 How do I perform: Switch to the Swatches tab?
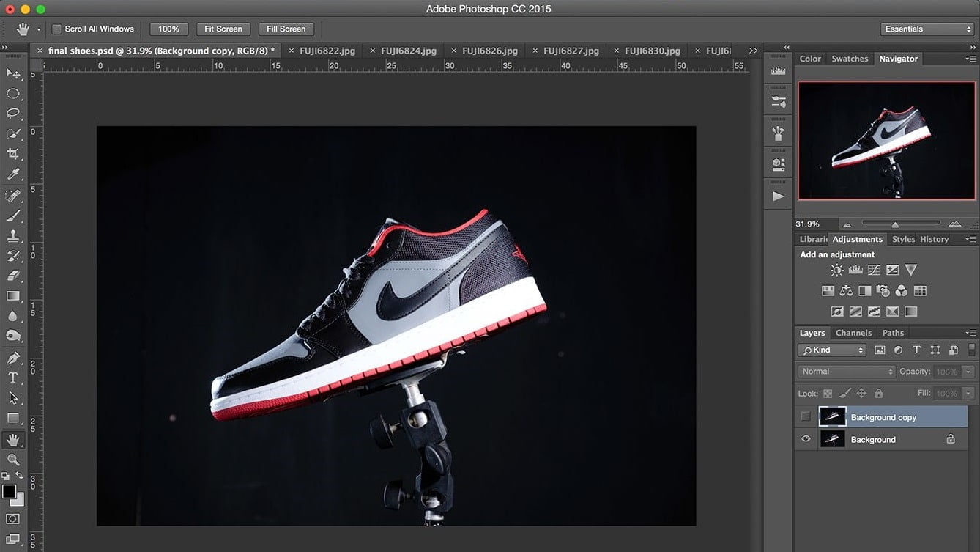coord(850,59)
